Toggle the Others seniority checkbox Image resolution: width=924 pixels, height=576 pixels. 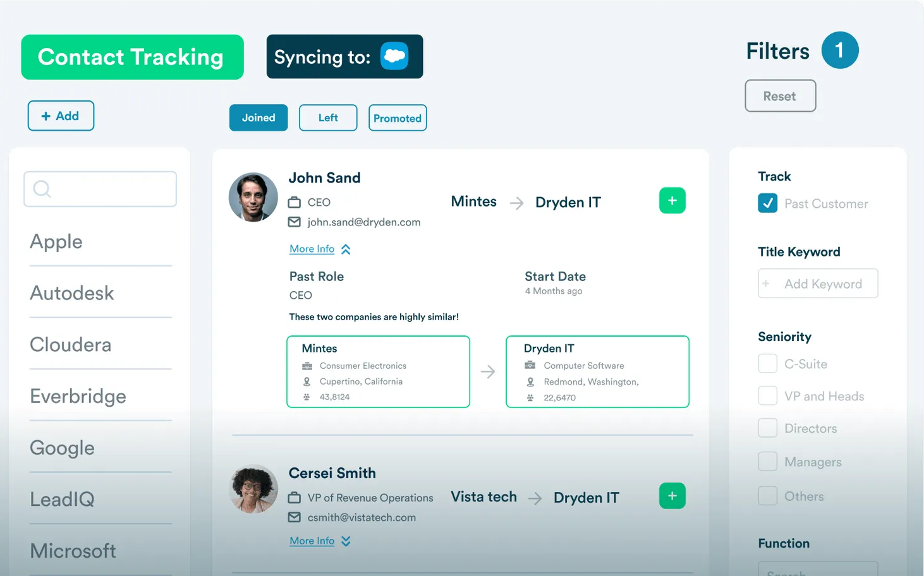(768, 495)
